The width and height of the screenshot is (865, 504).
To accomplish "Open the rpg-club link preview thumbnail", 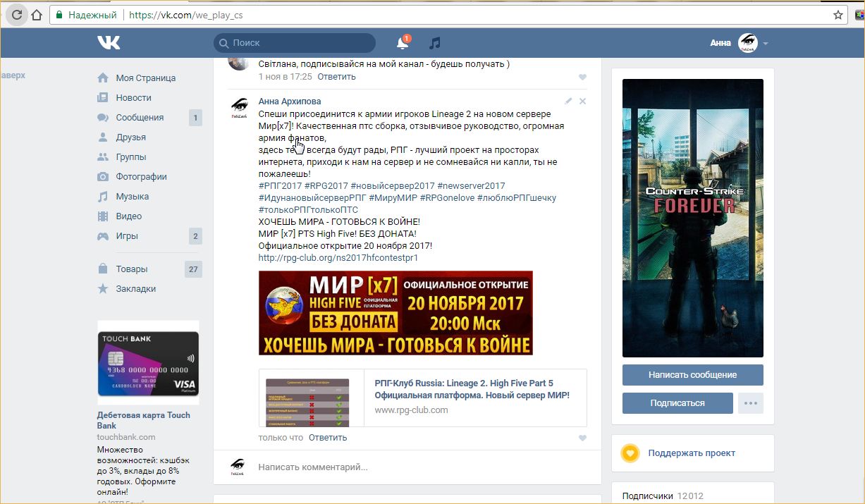I will pyautogui.click(x=312, y=398).
